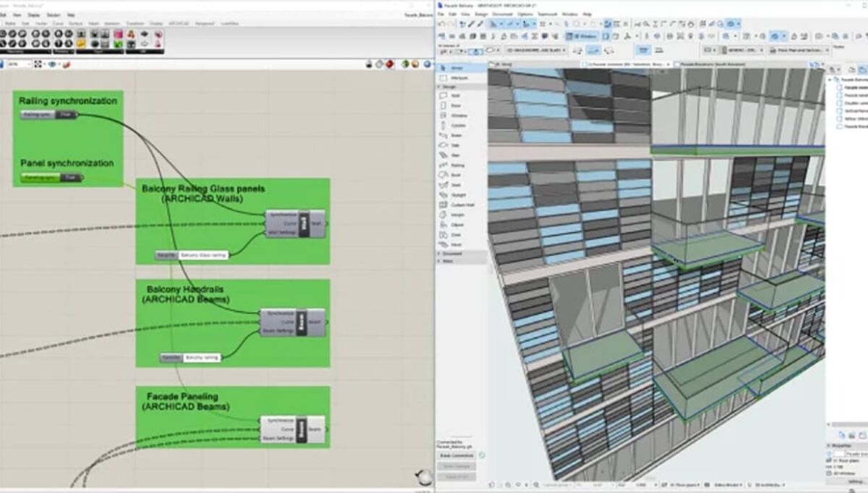The height and width of the screenshot is (493, 868).
Task: Expand Grasshopper Geometry panel bar
Action: click(x=25, y=51)
